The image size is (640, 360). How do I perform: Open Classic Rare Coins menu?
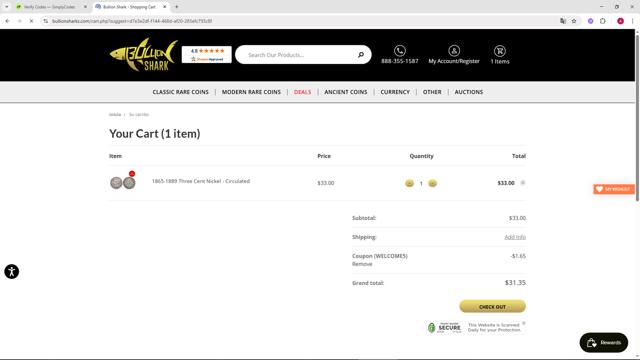coord(180,92)
